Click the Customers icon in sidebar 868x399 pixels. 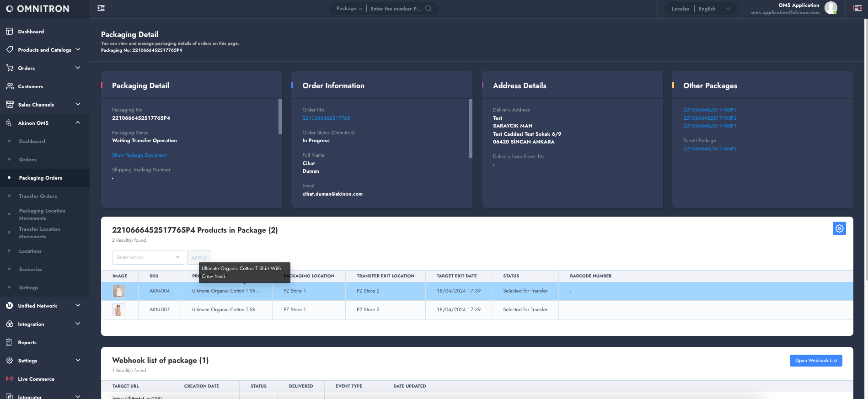pyautogui.click(x=10, y=86)
